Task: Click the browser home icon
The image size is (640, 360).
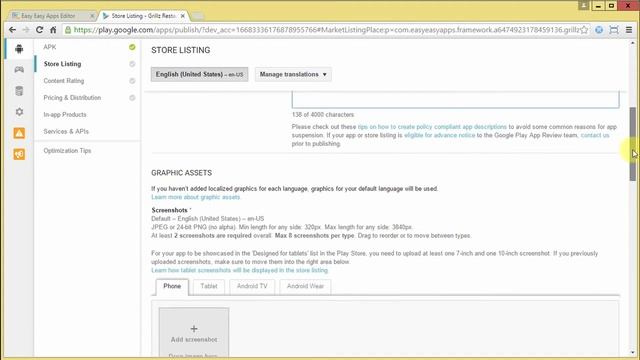Action: pos(53,30)
